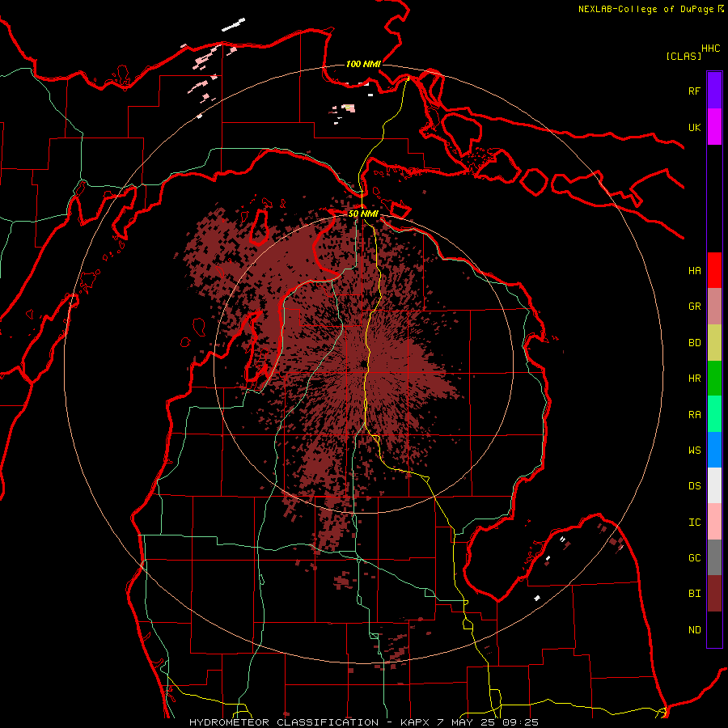
Task: Click the RA light green legend swatch
Action: (x=714, y=414)
